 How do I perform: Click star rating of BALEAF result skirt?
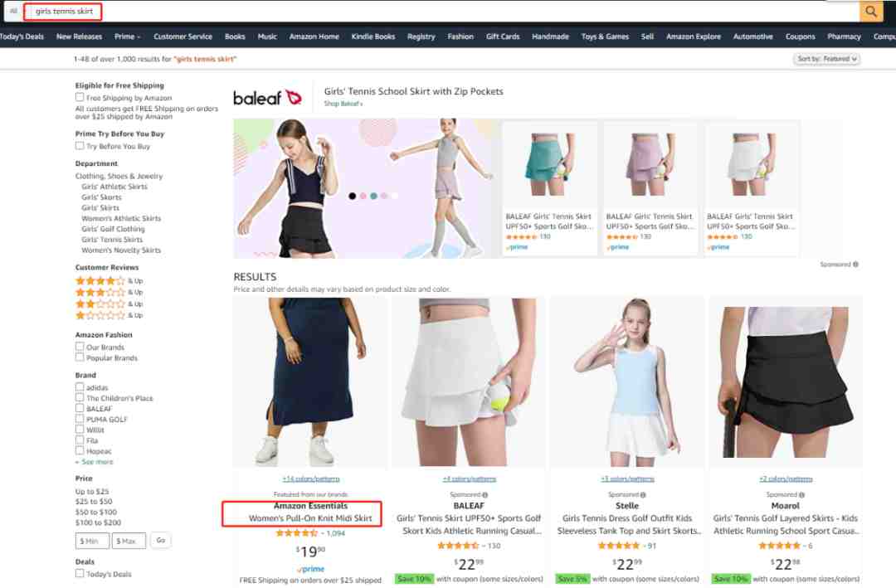458,545
